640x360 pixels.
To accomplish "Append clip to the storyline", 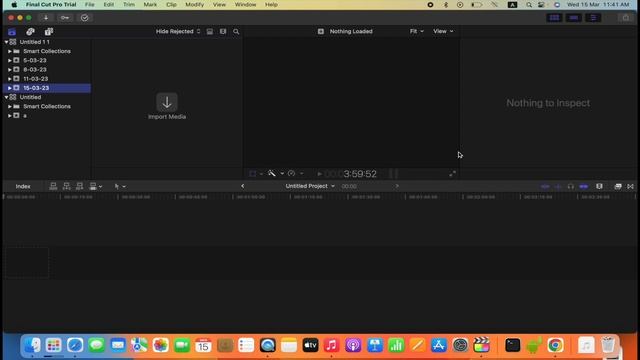I will tap(80, 187).
